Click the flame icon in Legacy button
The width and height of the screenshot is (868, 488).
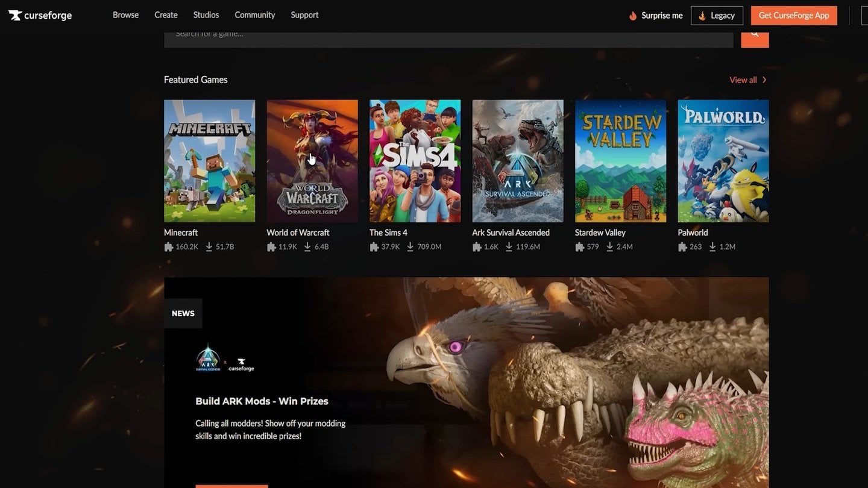tap(702, 16)
